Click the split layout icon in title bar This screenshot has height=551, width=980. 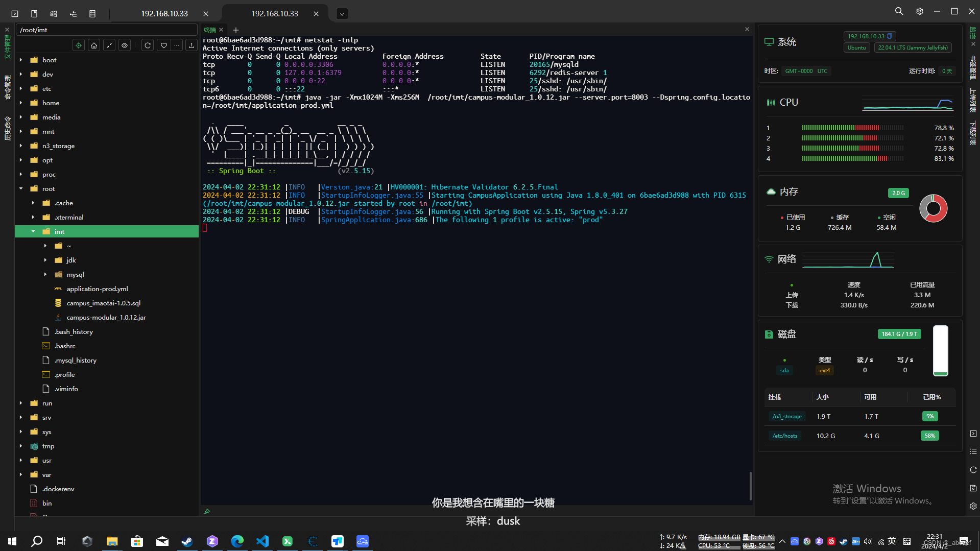(54, 14)
